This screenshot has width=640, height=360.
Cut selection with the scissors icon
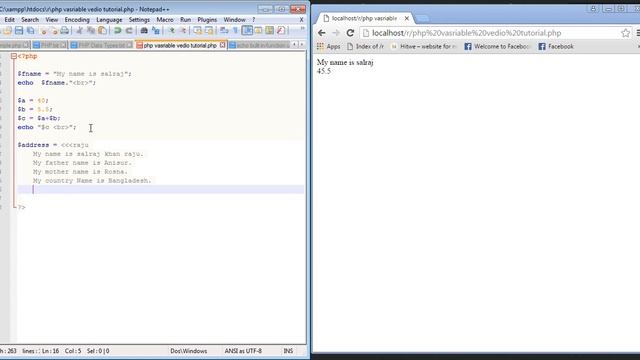(x=80, y=31)
